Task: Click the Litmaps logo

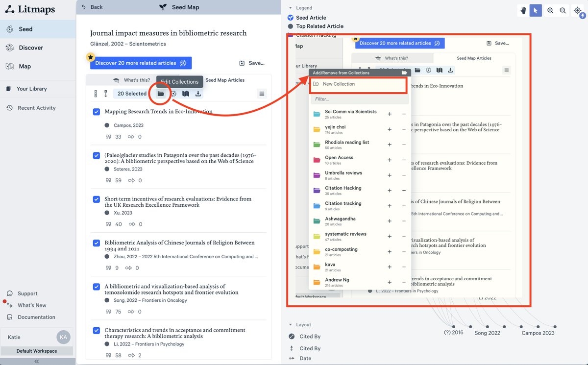Action: (30, 9)
